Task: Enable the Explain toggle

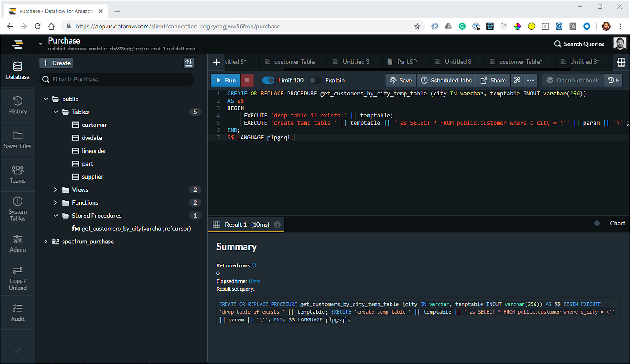Action: point(315,80)
